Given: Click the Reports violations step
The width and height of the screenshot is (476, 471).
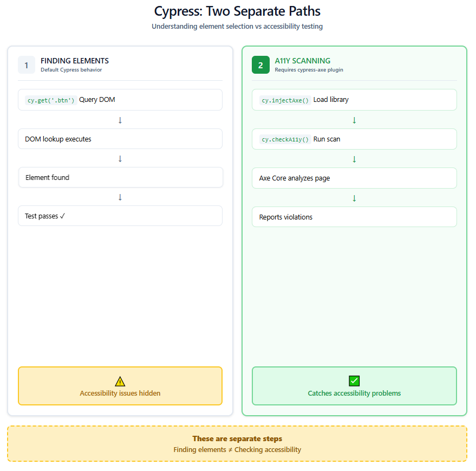Looking at the screenshot, I should pos(354,217).
